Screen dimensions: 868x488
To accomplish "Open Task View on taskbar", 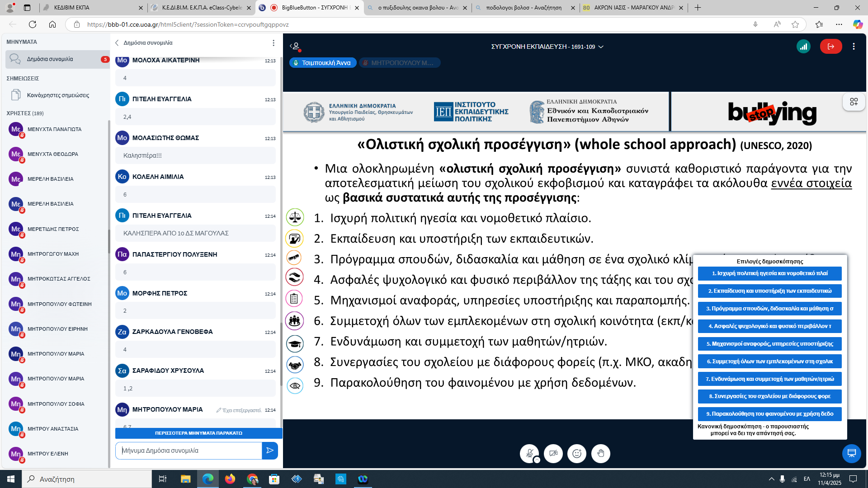I will pos(163,479).
